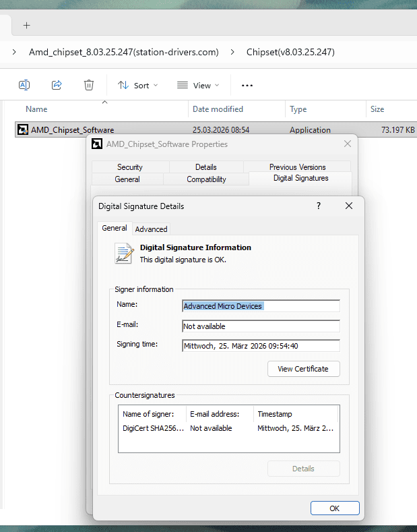The width and height of the screenshot is (417, 532).
Task: Open the Sort dropdown
Action: coord(137,86)
